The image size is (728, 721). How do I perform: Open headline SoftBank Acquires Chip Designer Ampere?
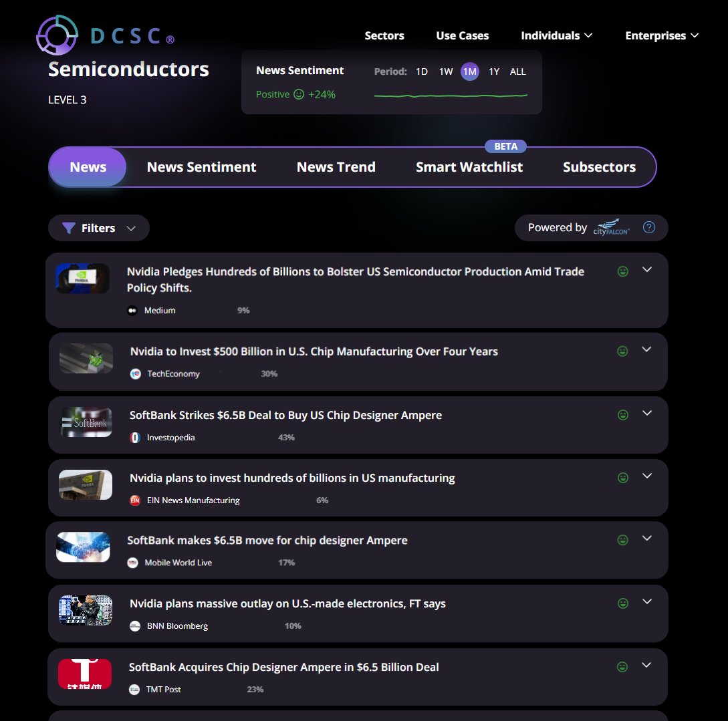(x=283, y=667)
